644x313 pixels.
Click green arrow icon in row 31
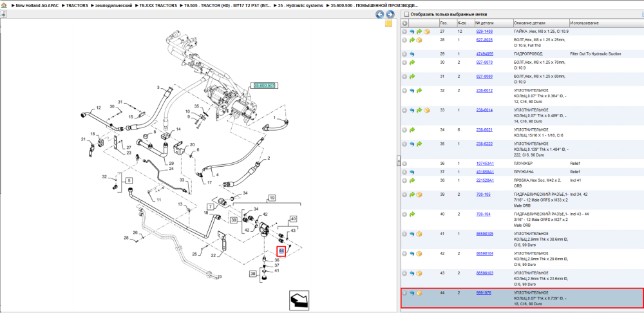pos(412,77)
